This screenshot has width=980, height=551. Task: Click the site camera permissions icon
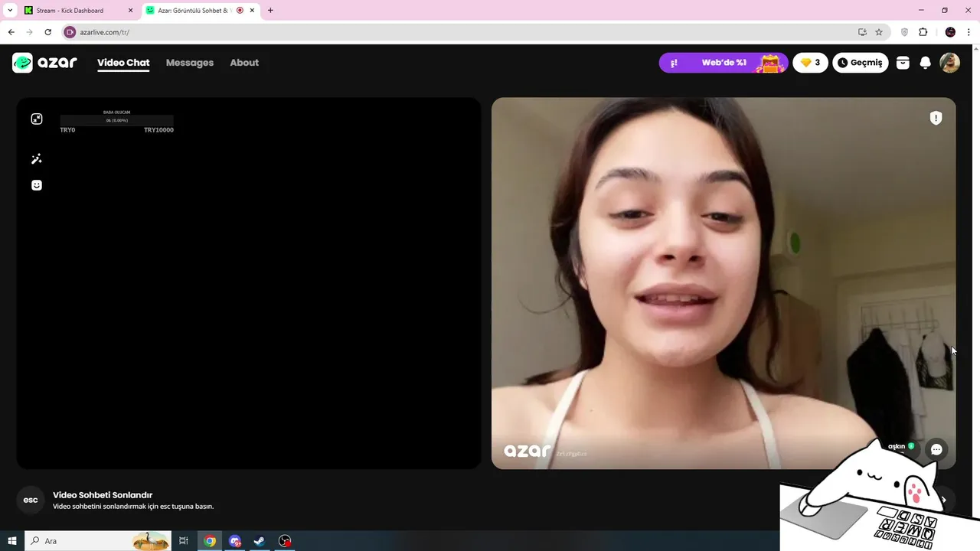[x=70, y=32]
